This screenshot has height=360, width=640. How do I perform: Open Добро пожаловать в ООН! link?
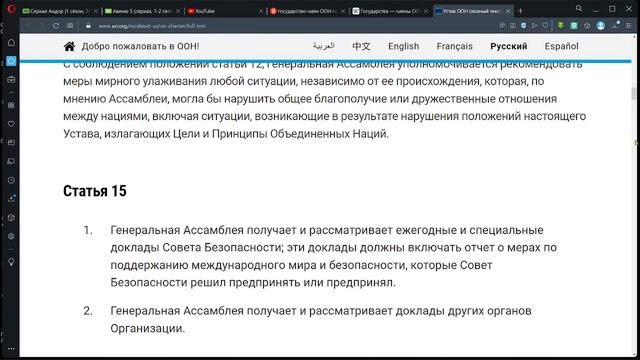click(x=140, y=46)
